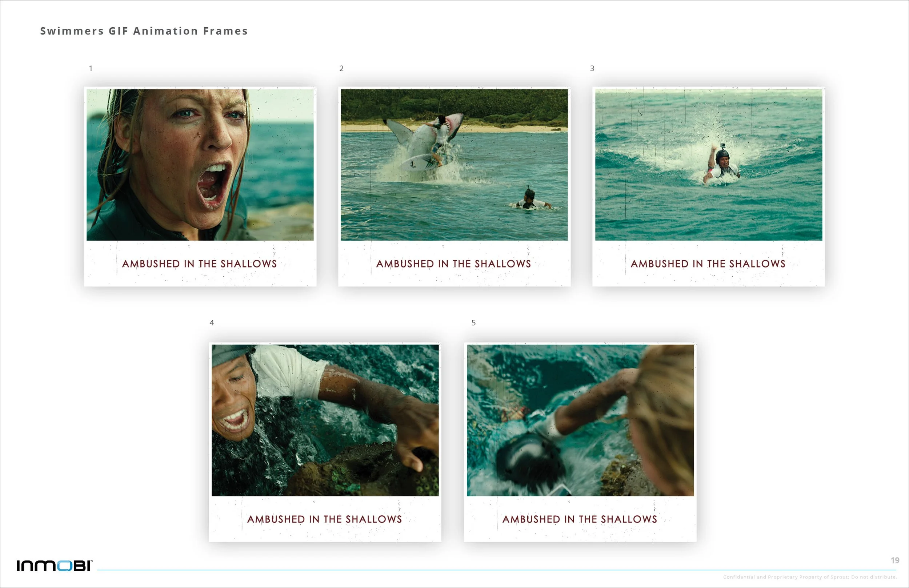Click 'Ambushed in the Shallows' caption under frame 1
This screenshot has width=909, height=588.
coord(199,264)
